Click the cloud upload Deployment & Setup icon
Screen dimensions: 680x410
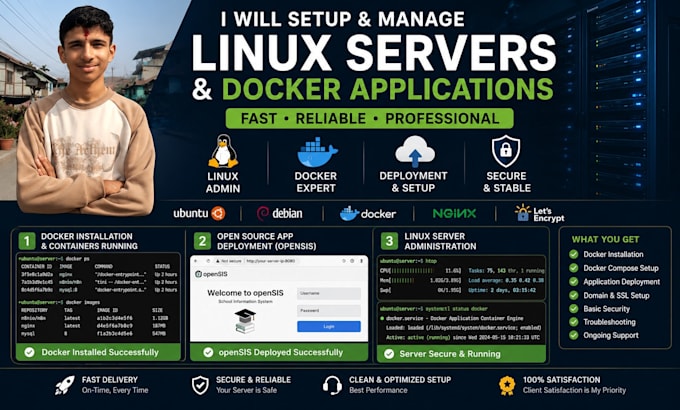click(415, 151)
